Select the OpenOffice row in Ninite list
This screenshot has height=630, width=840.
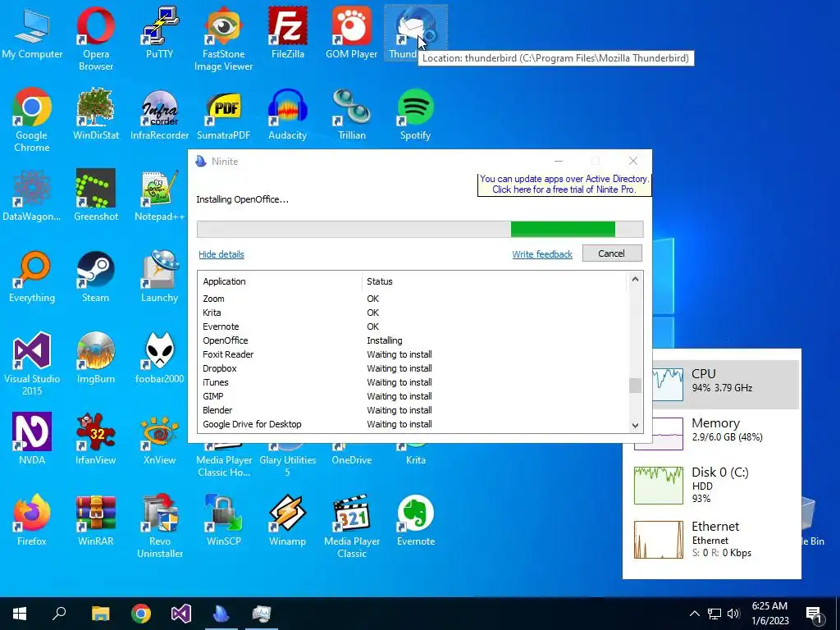(413, 340)
